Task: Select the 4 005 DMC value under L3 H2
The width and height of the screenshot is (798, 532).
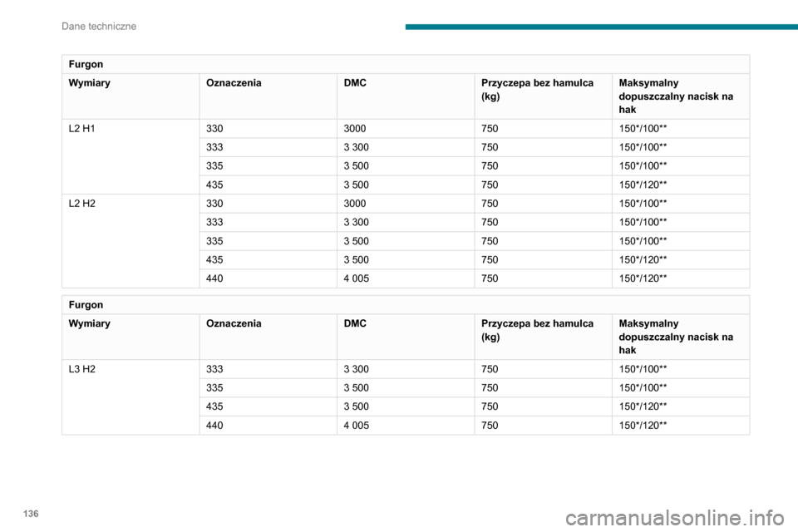Action: tap(357, 425)
